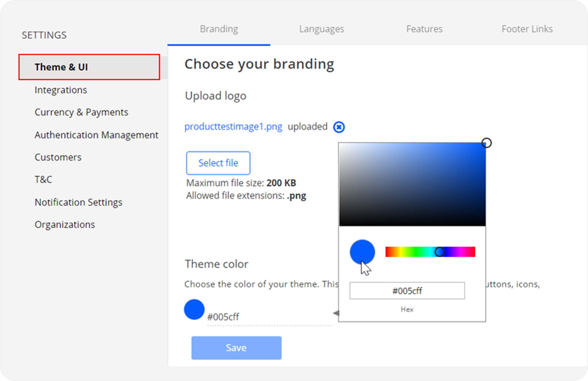Click the color picker popup arrow pointer
Screen dimensions: 588x381
pyautogui.click(x=336, y=313)
